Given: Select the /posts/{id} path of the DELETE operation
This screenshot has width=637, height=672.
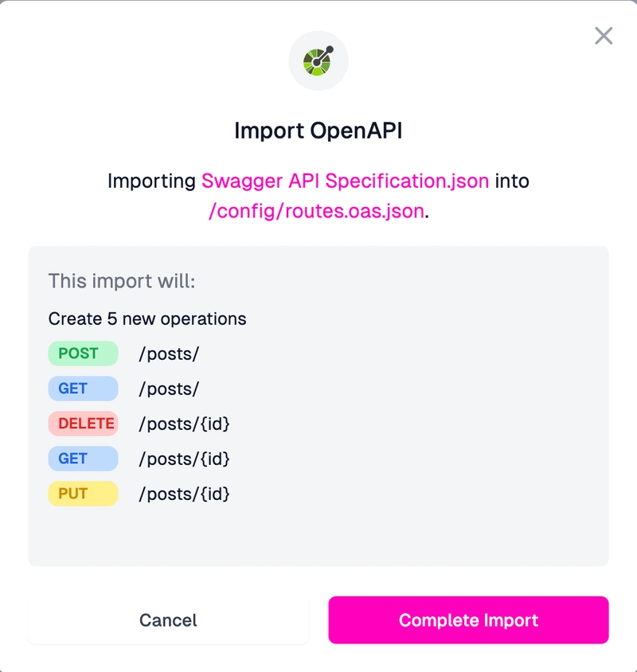Looking at the screenshot, I should point(184,424).
